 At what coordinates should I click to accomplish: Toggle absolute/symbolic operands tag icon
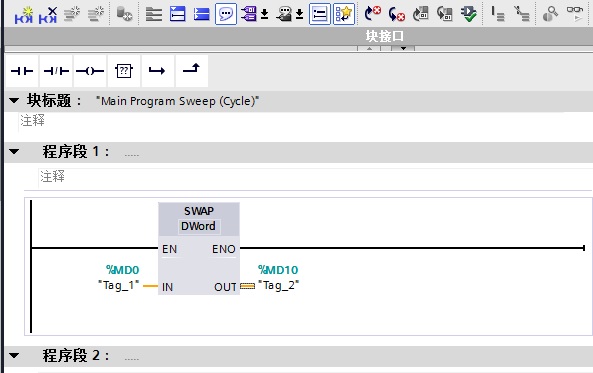tap(249, 14)
